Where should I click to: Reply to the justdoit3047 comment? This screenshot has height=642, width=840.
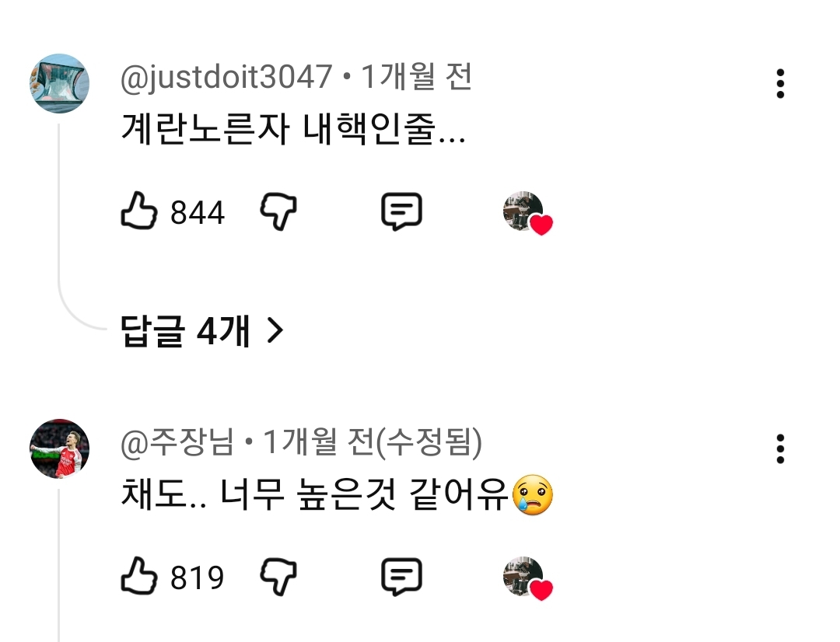pyautogui.click(x=402, y=211)
